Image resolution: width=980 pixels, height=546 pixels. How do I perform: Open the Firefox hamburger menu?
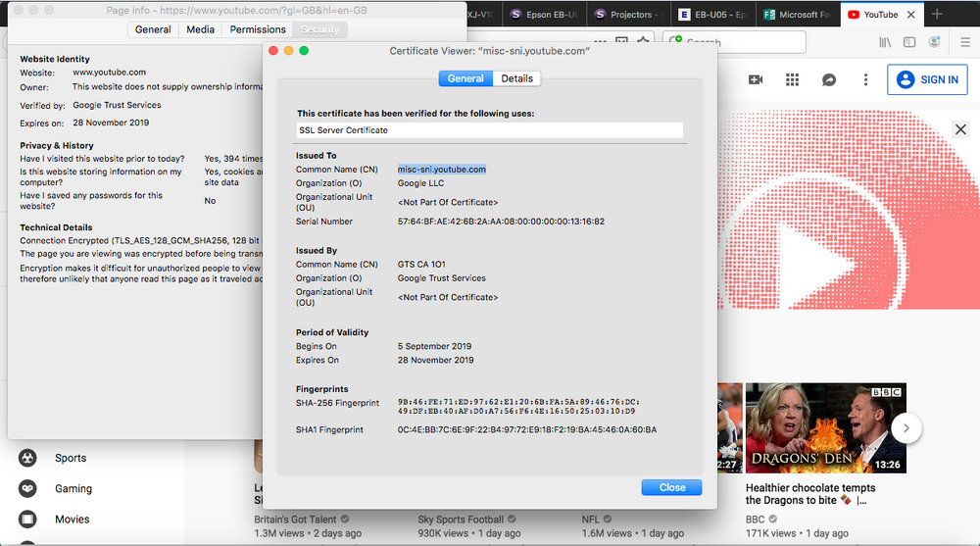tap(965, 42)
